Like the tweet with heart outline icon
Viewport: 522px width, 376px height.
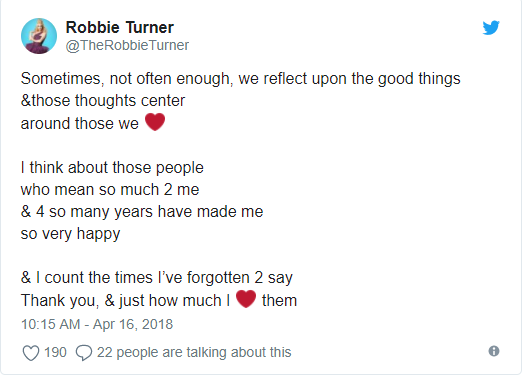(x=31, y=353)
